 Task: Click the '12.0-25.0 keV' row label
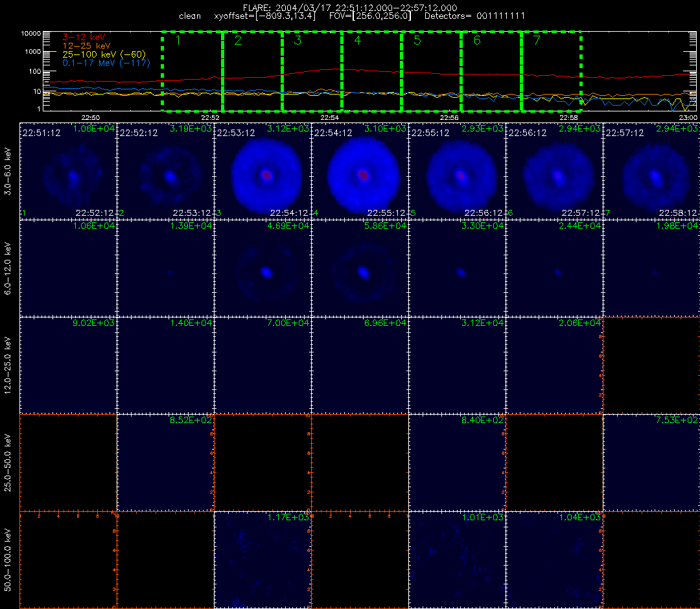pos(8,365)
